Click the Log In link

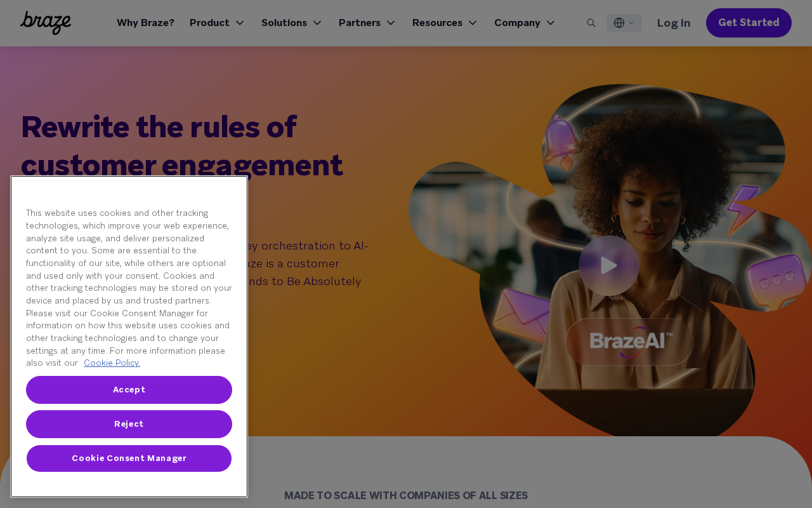click(674, 23)
